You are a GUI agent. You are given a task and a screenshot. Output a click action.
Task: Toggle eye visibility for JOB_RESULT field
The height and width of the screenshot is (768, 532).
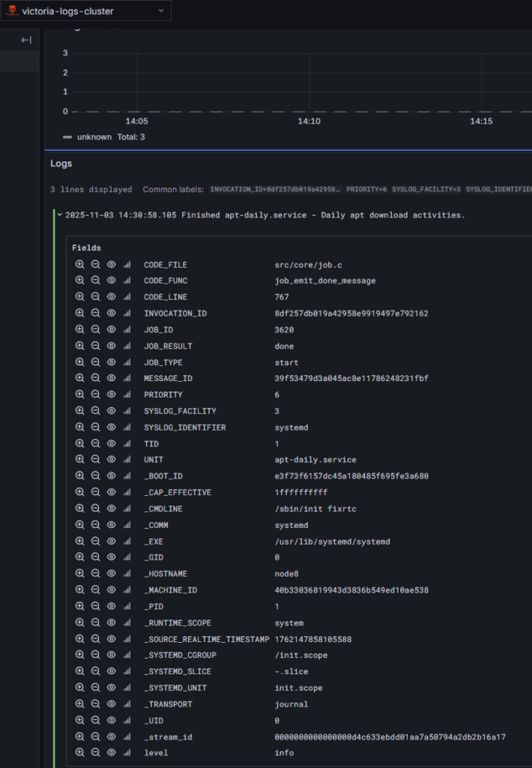(111, 346)
